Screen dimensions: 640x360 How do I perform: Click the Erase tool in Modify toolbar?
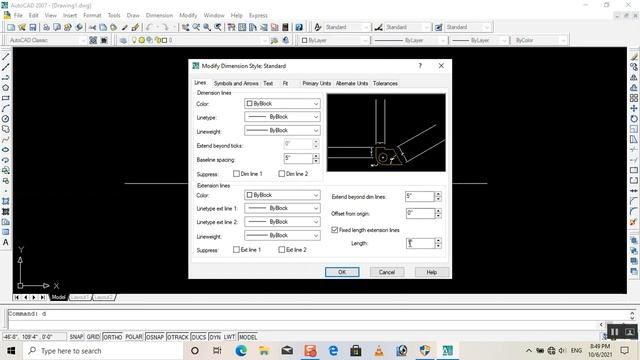[633, 57]
